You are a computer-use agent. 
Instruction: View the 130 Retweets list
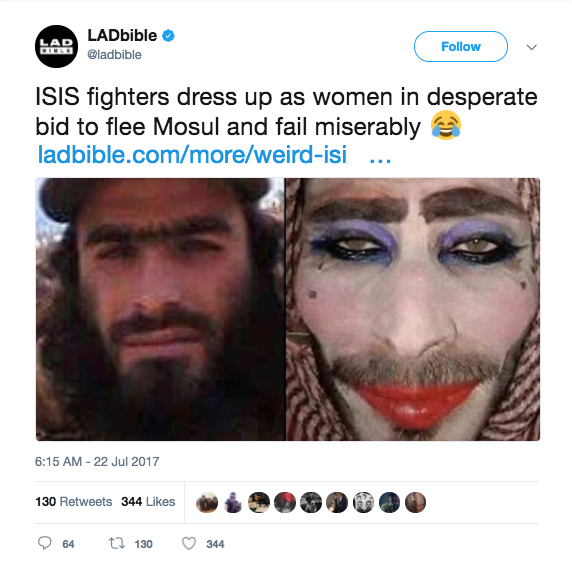pos(74,502)
